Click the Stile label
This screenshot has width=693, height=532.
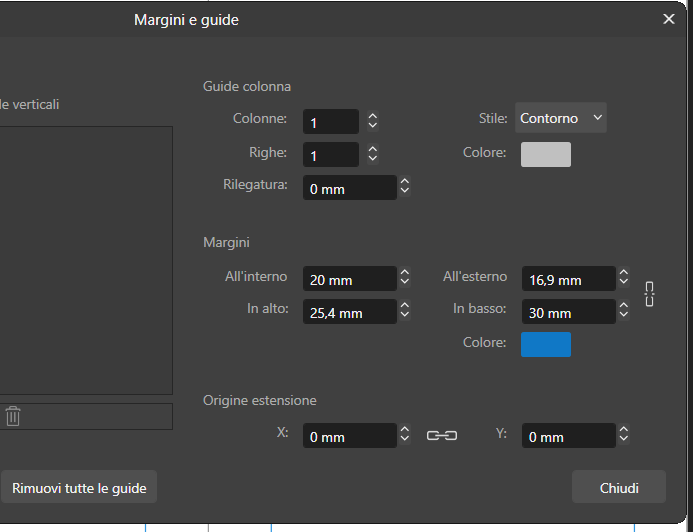493,118
